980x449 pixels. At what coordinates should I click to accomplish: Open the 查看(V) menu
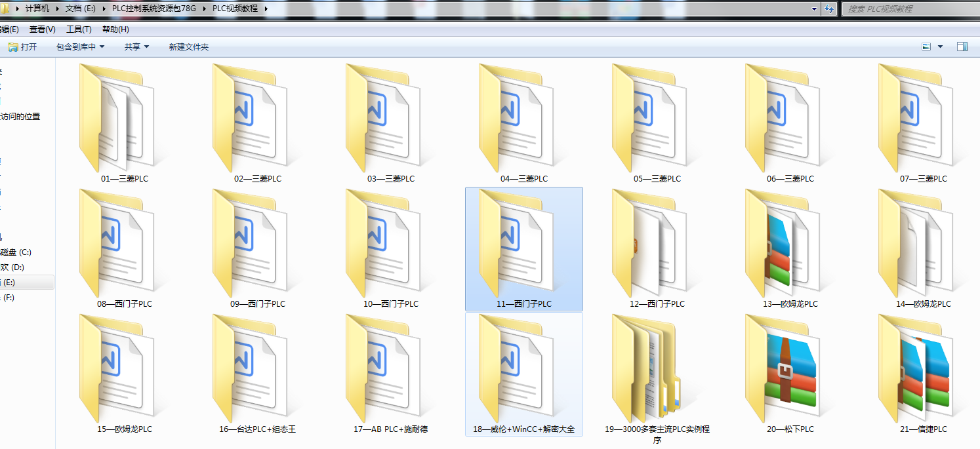pos(42,29)
